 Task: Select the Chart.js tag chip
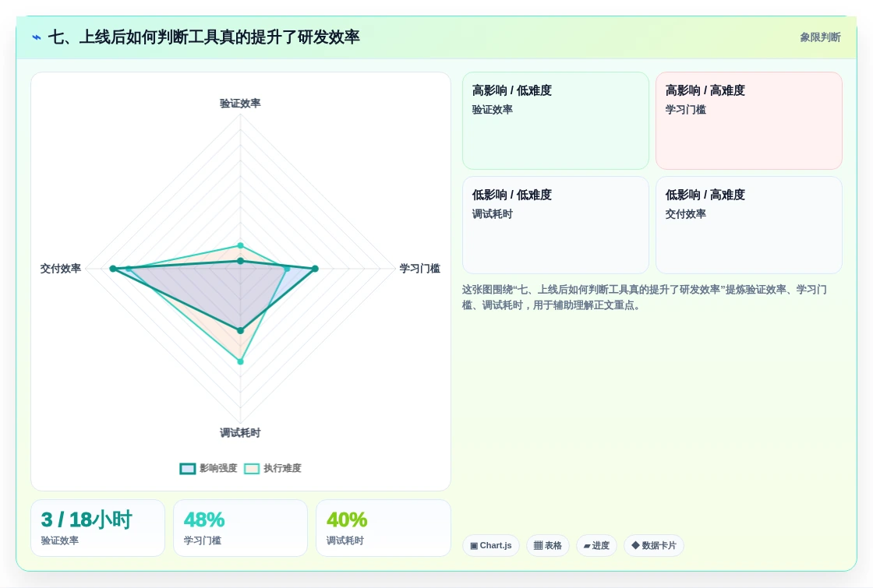(x=490, y=545)
